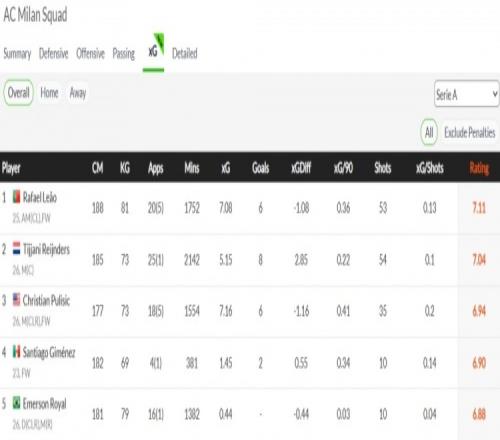The height and width of the screenshot is (440, 500).
Task: Open the Detailed tab
Action: click(185, 53)
